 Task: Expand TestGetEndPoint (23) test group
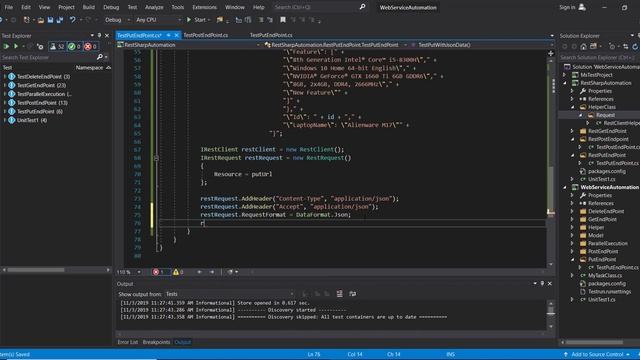coord(5,85)
